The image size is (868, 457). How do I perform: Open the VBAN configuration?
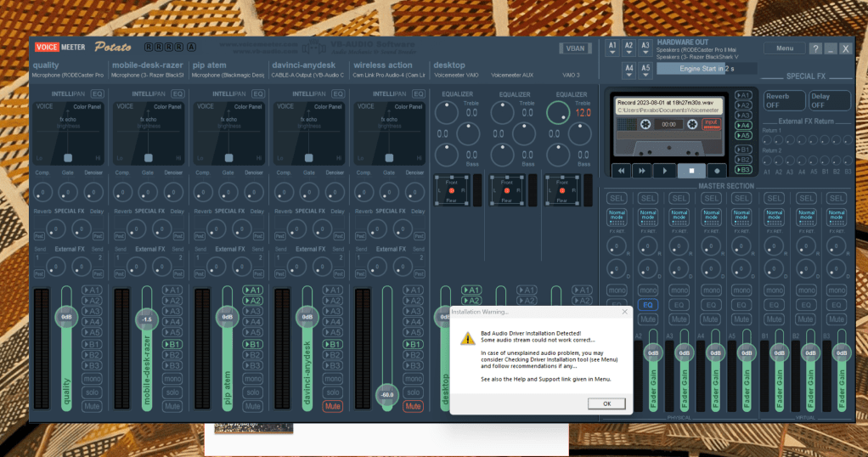(x=575, y=48)
